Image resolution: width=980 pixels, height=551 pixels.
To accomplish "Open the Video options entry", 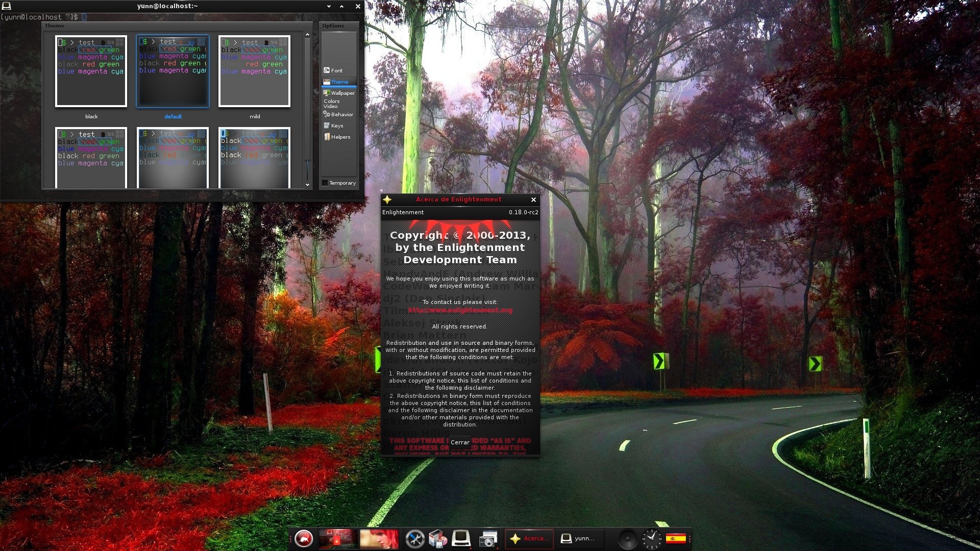I will tap(330, 106).
